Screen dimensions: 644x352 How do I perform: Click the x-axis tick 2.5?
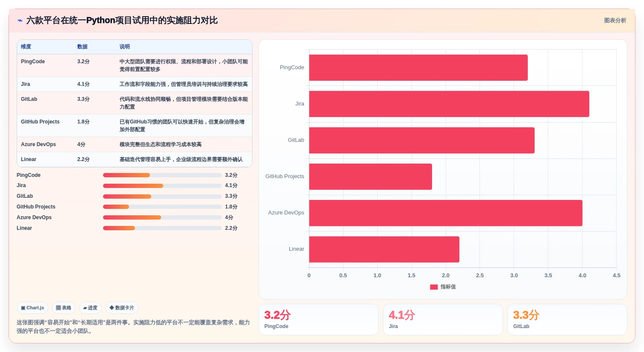(x=480, y=276)
